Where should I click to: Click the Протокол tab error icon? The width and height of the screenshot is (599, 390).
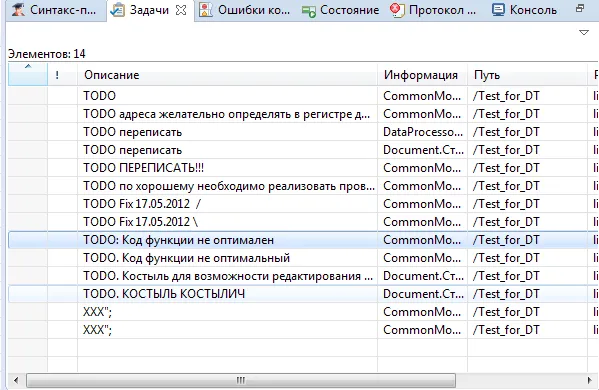[397, 10]
